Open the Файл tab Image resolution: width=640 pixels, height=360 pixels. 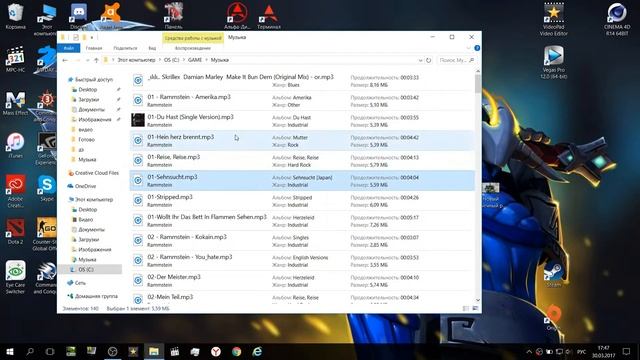point(69,48)
